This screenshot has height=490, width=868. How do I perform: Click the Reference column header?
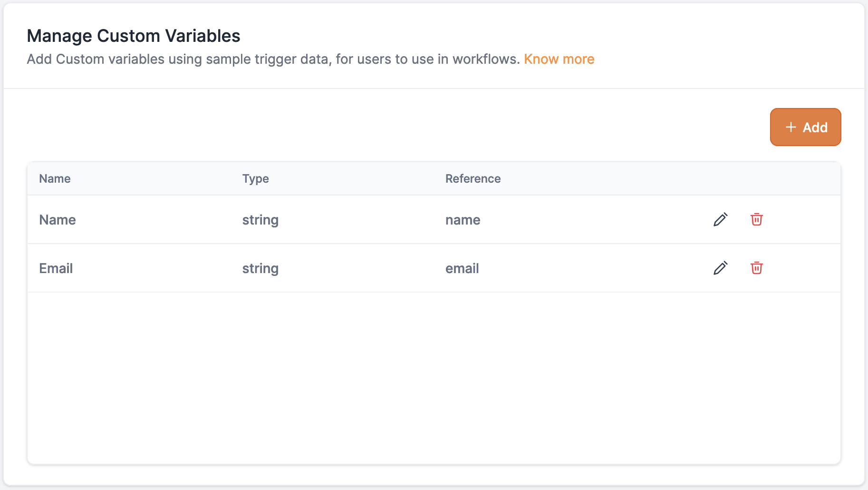pos(473,179)
